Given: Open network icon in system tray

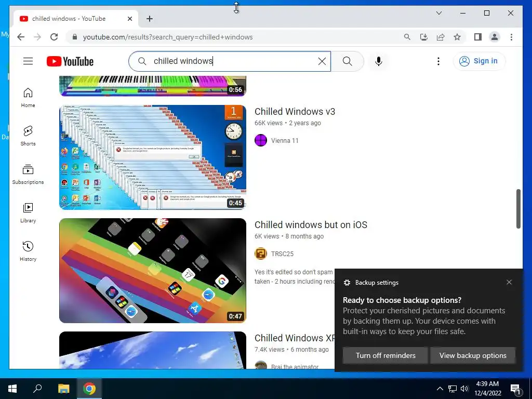Looking at the screenshot, I should 453,389.
